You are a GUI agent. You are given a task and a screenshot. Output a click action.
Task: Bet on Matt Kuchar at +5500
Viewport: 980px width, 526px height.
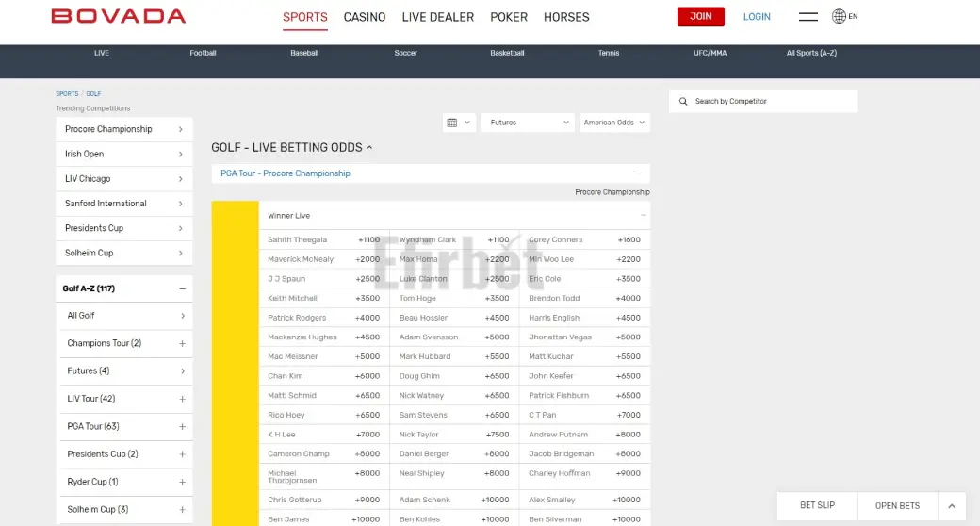click(x=584, y=356)
